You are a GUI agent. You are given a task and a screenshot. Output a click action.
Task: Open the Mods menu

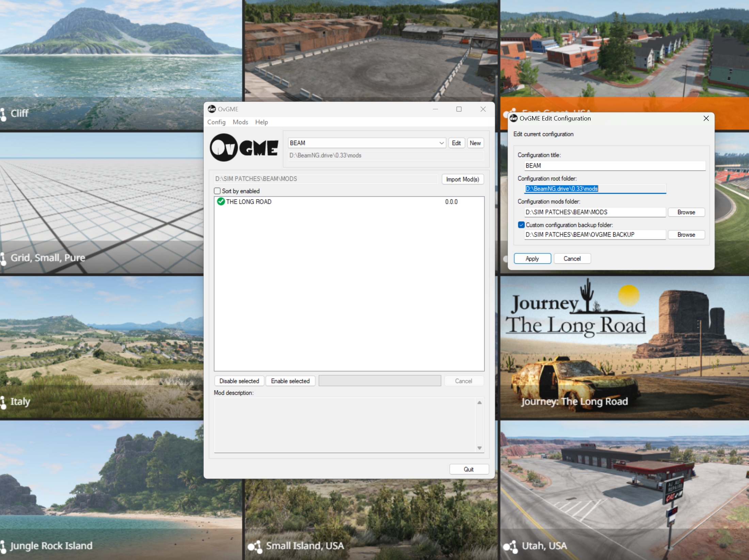coord(240,122)
